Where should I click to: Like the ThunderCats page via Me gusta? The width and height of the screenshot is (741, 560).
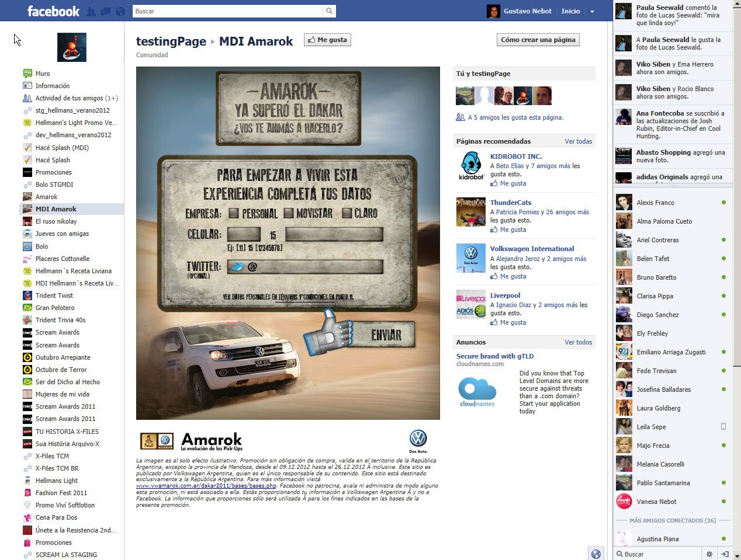513,229
